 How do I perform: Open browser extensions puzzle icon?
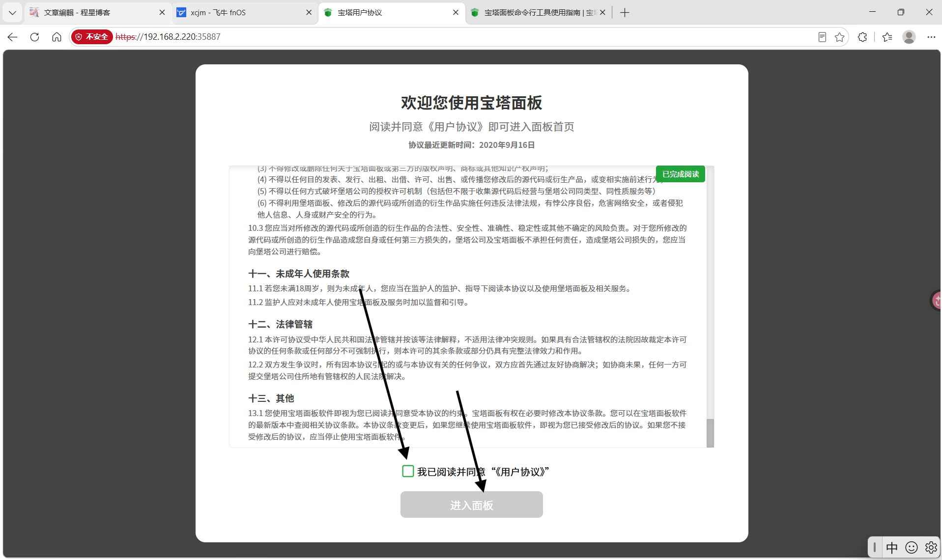(x=862, y=37)
